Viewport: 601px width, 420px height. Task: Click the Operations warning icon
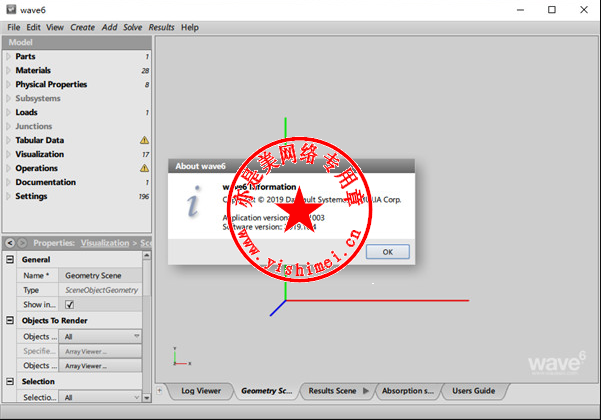(145, 168)
